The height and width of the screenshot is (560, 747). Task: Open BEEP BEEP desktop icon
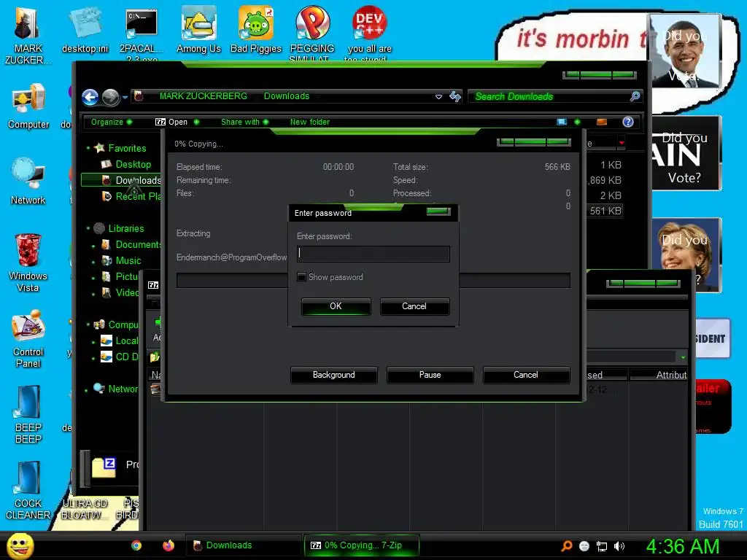28,414
